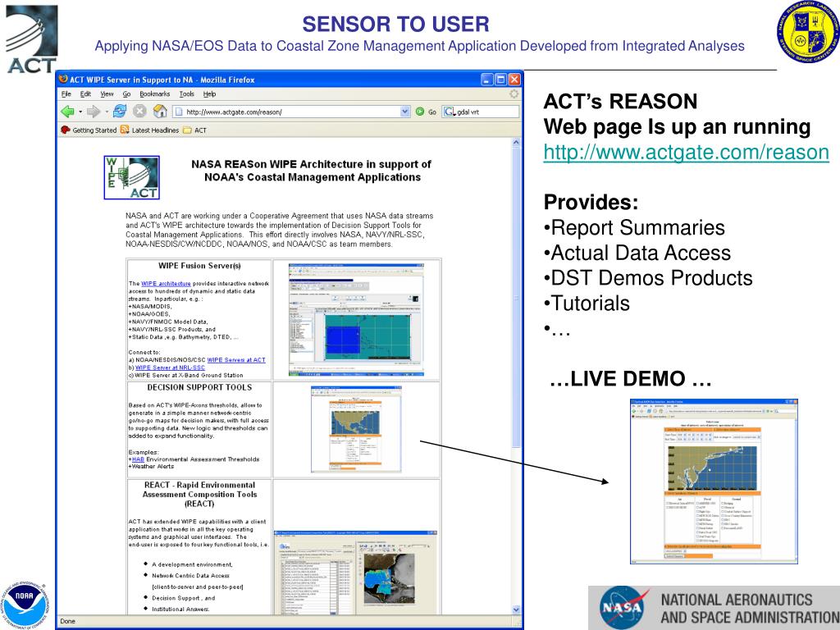Open the Bookmarks menu
840x630 pixels.
(x=155, y=94)
